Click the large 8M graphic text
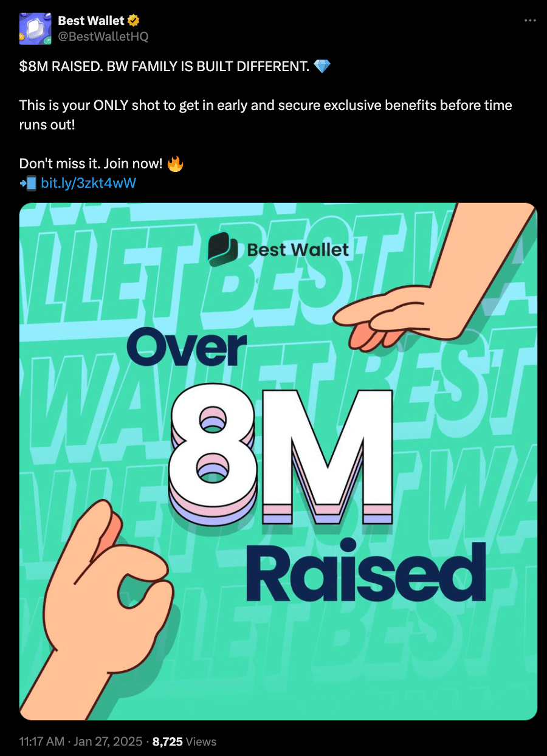This screenshot has height=756, width=547. (x=281, y=450)
